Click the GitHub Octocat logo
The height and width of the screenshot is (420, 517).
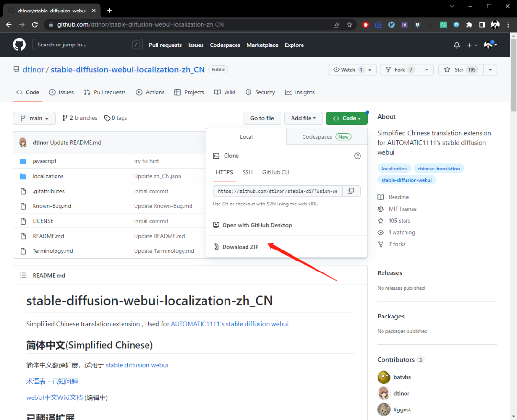[x=20, y=45]
